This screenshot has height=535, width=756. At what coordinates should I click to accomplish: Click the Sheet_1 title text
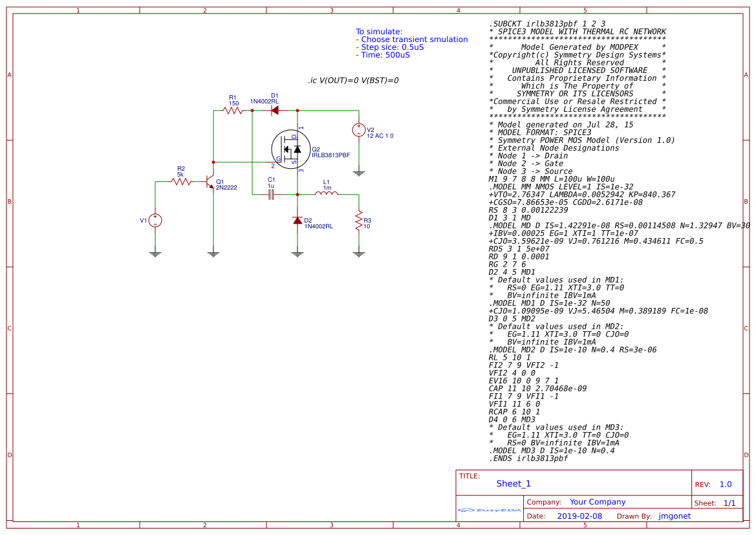(x=513, y=483)
